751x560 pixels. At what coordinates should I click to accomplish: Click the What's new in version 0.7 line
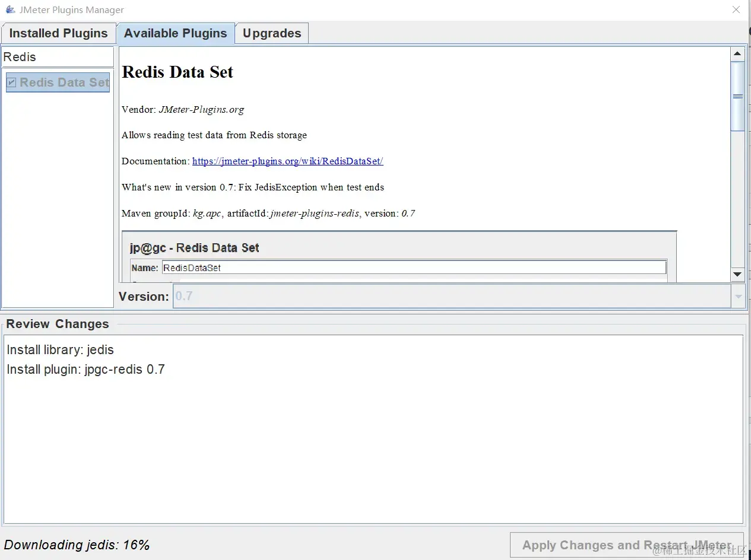tap(253, 187)
